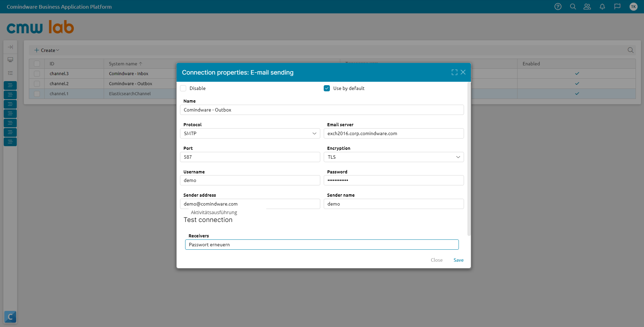Screen dimensions: 644x327
Task: Open global search in the top bar
Action: [573, 6]
